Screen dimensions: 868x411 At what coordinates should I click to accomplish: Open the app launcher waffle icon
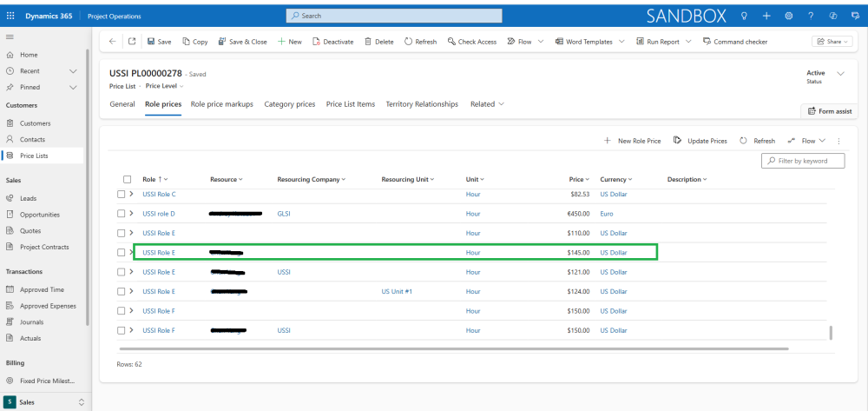[x=10, y=16]
